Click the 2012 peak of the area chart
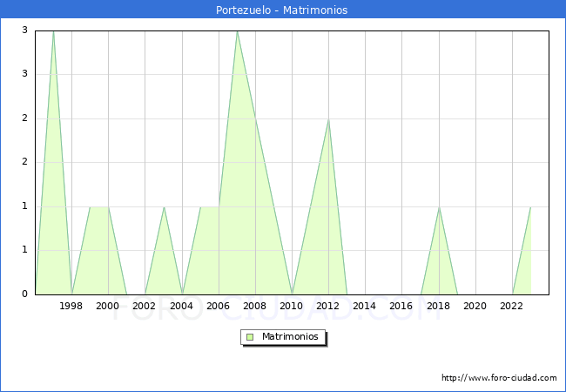This screenshot has width=566, height=392. click(328, 119)
